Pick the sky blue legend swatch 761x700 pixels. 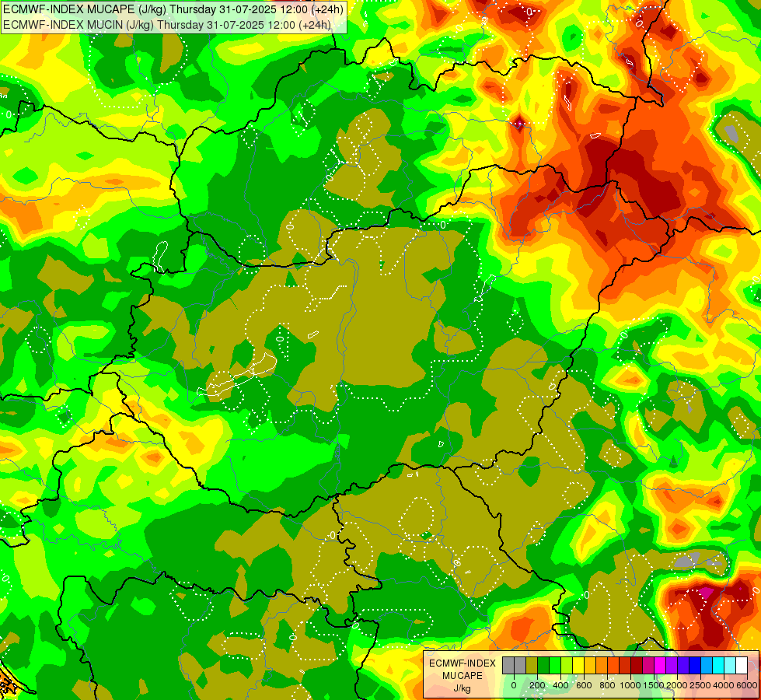pos(707,665)
